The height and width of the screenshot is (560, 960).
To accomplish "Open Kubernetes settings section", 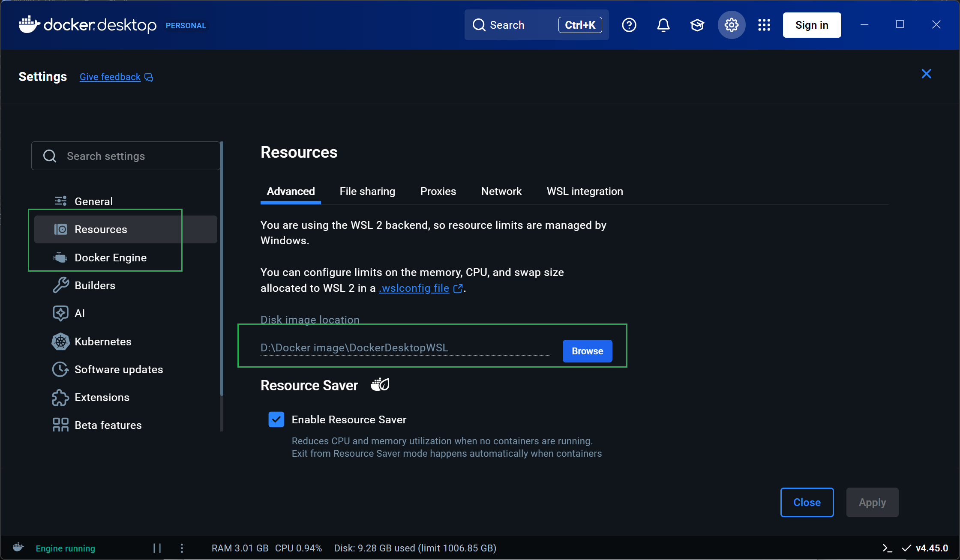I will [103, 341].
